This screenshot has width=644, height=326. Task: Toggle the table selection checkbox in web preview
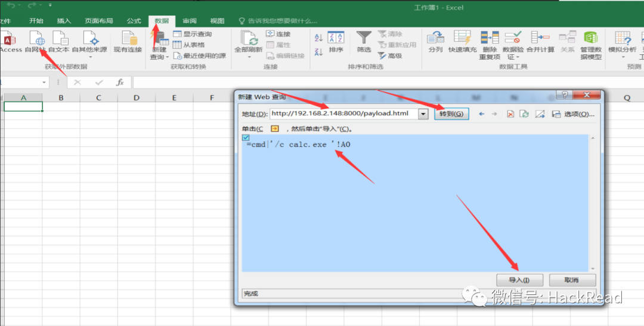(246, 137)
